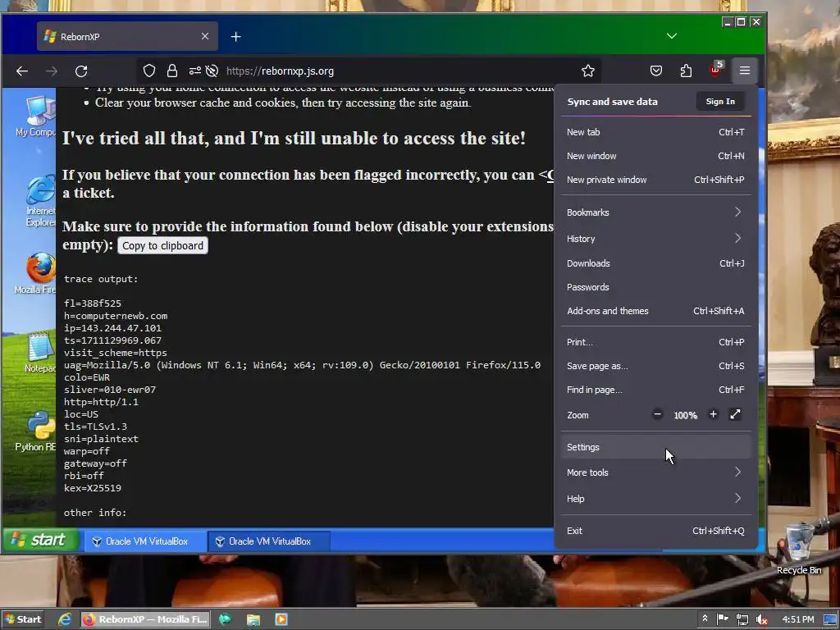Expand the More tools submenu
The height and width of the screenshot is (630, 840).
(655, 472)
